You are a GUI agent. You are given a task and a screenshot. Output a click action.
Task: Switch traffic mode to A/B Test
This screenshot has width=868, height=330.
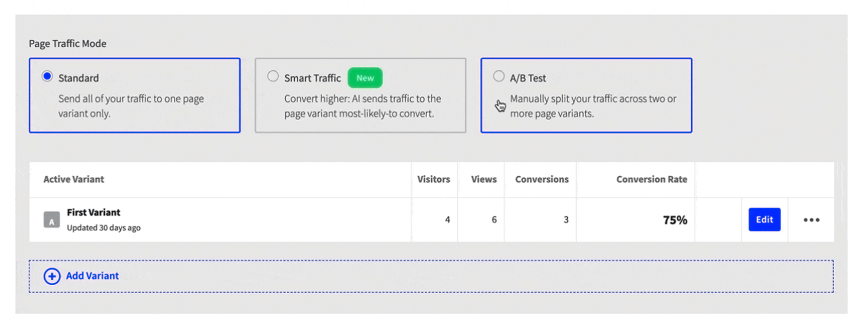pos(498,76)
